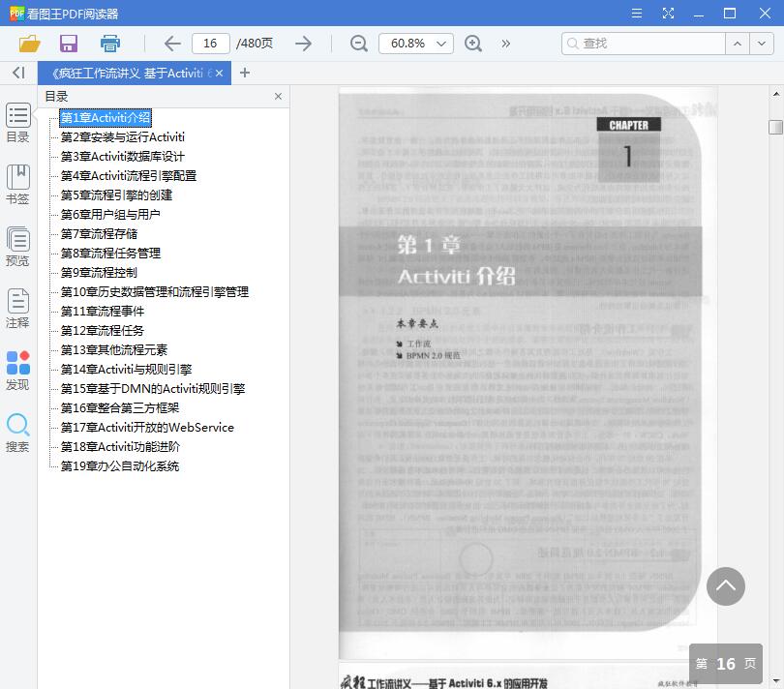Toggle fullscreen with the expand arrows icon
Screen dimensions: 784x689
pos(668,13)
